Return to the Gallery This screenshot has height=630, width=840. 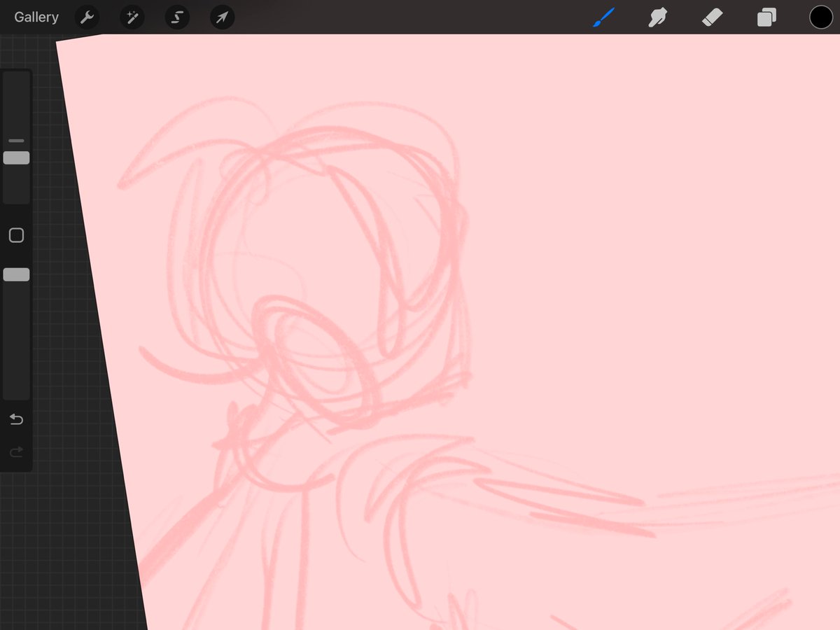coord(36,17)
